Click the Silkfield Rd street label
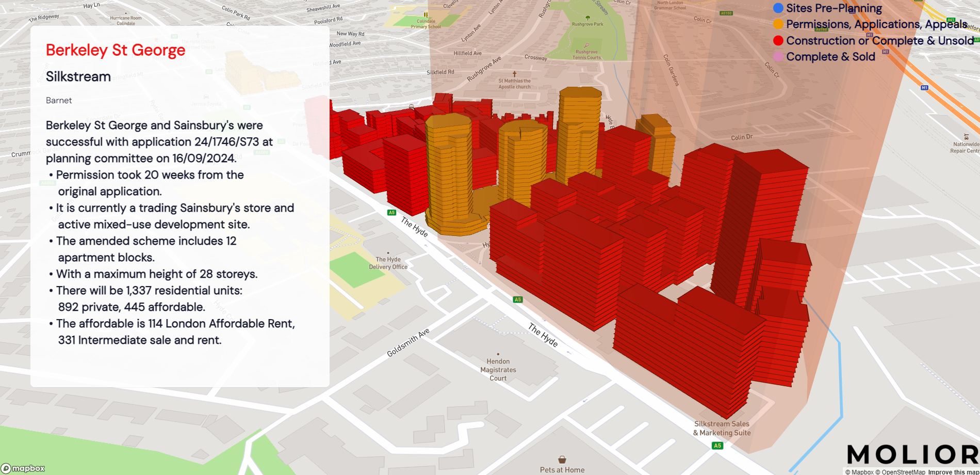 pyautogui.click(x=440, y=72)
